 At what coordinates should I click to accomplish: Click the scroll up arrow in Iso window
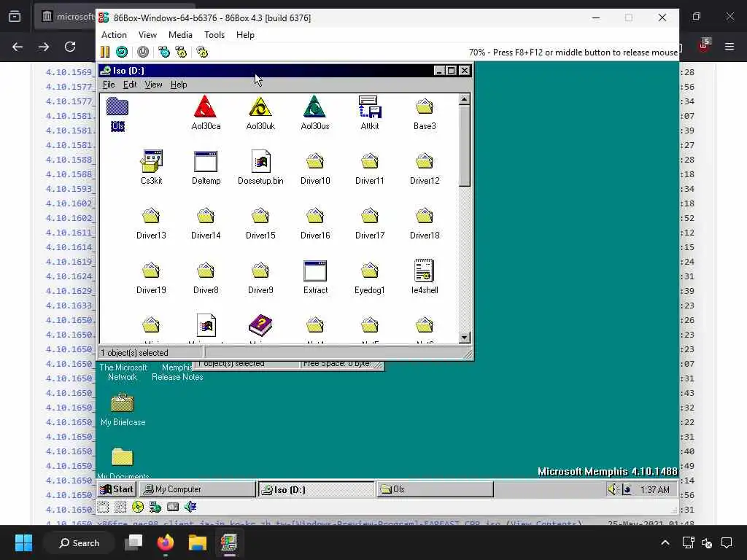click(x=465, y=99)
